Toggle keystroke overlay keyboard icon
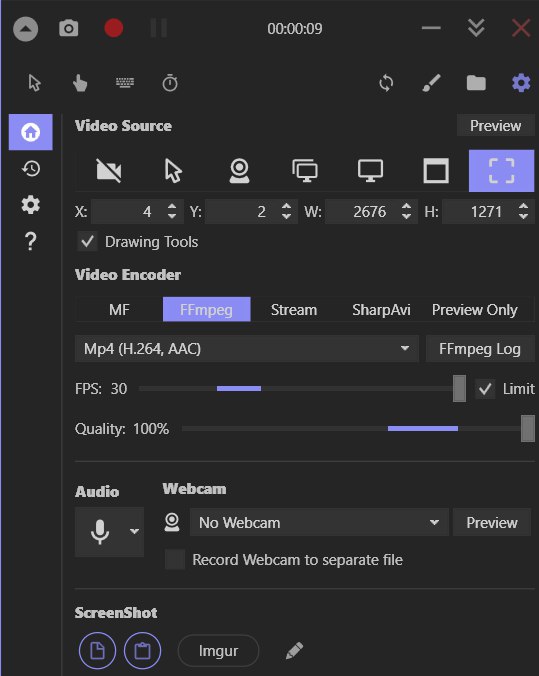Viewport: 539px width, 676px height. pos(125,82)
